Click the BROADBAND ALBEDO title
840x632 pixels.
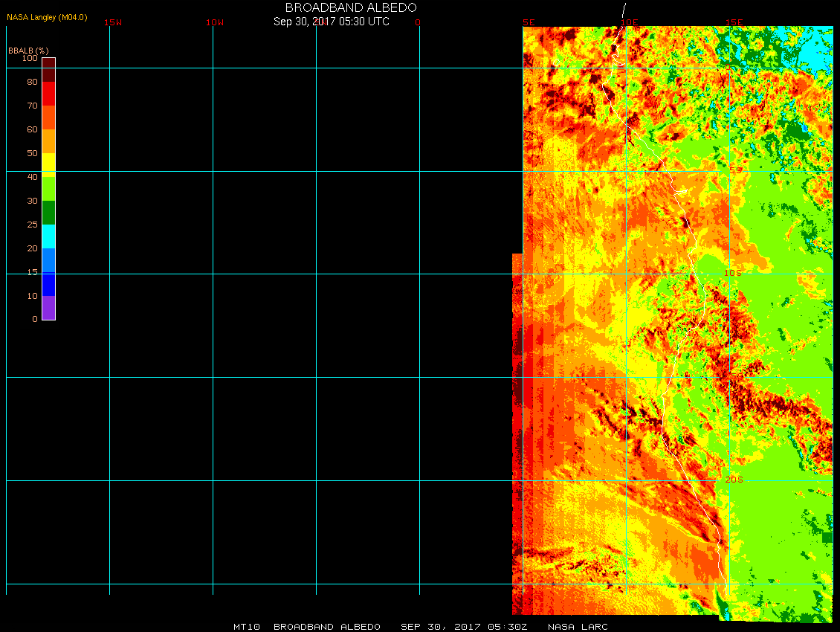click(x=351, y=7)
